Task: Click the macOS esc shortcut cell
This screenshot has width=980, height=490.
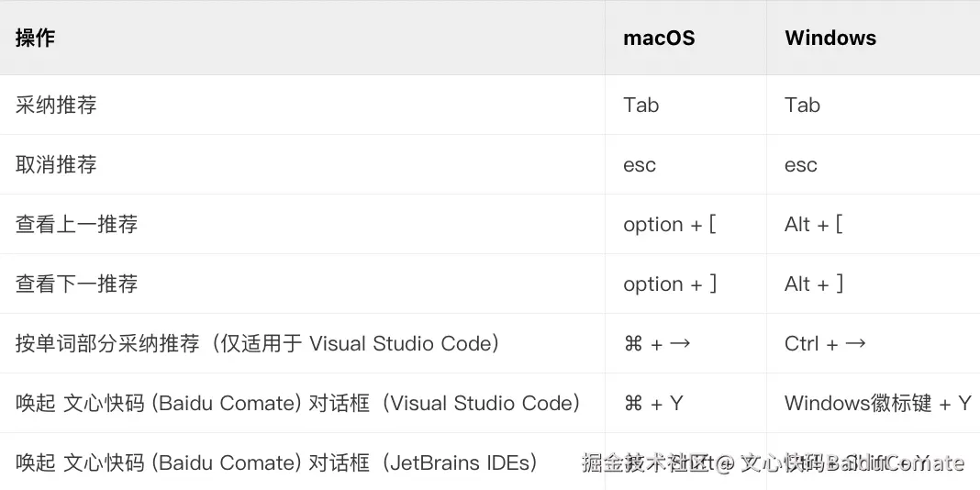Action: [640, 165]
